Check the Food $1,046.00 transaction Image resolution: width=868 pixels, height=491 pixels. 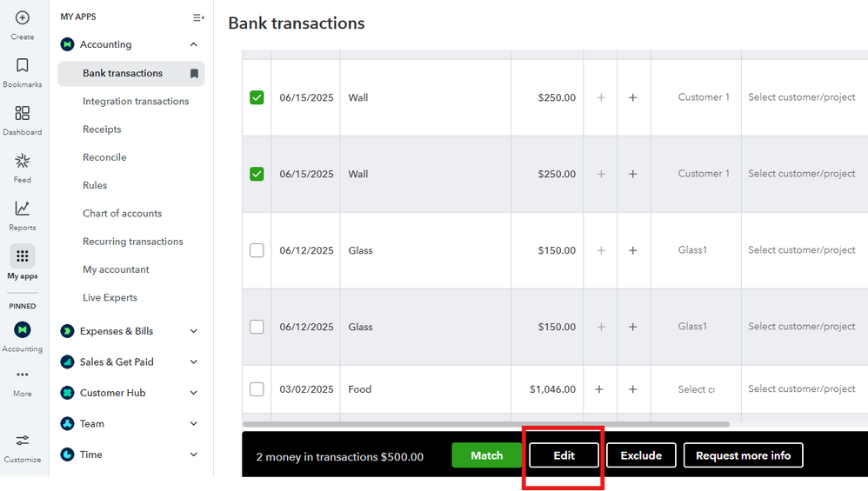coord(257,389)
